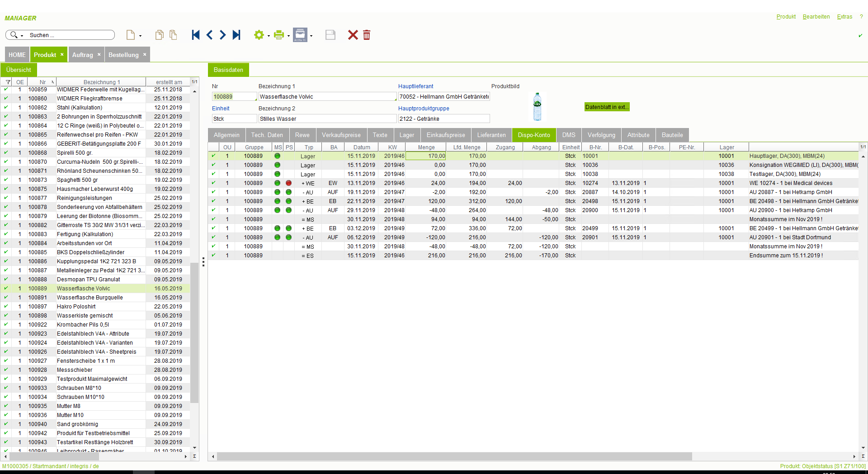Open the Tech. Daten tab
Image resolution: width=868 pixels, height=474 pixels.
267,135
